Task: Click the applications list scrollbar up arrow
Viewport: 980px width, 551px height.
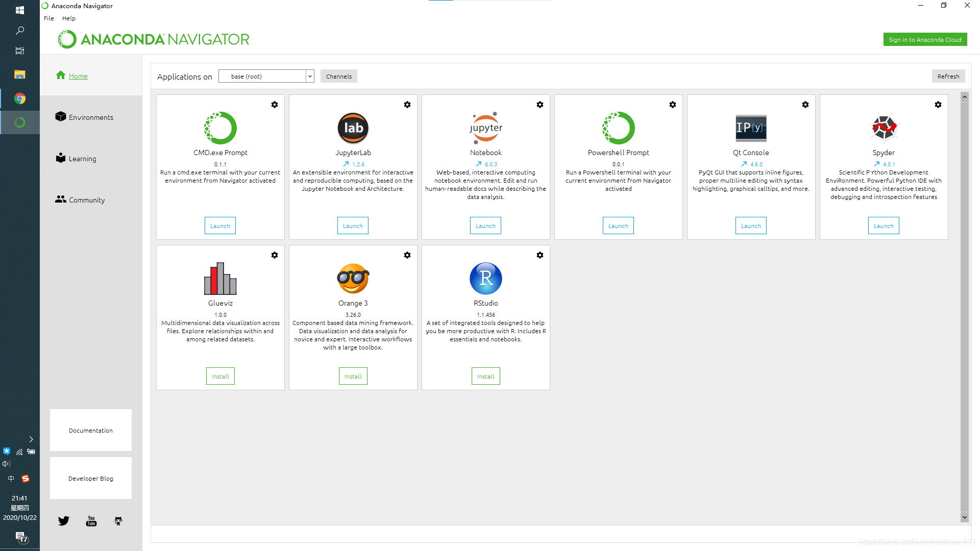Action: pos(965,97)
